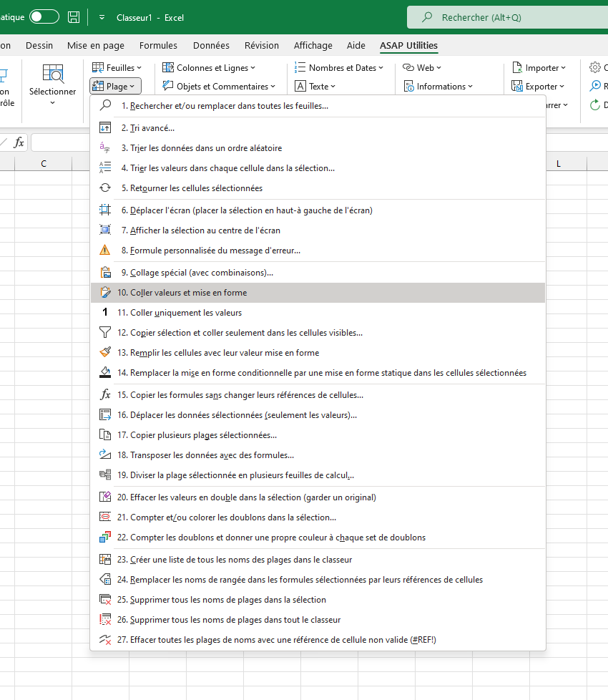Image resolution: width=608 pixels, height=700 pixels.
Task: Switch to the Dessin tab
Action: [39, 45]
